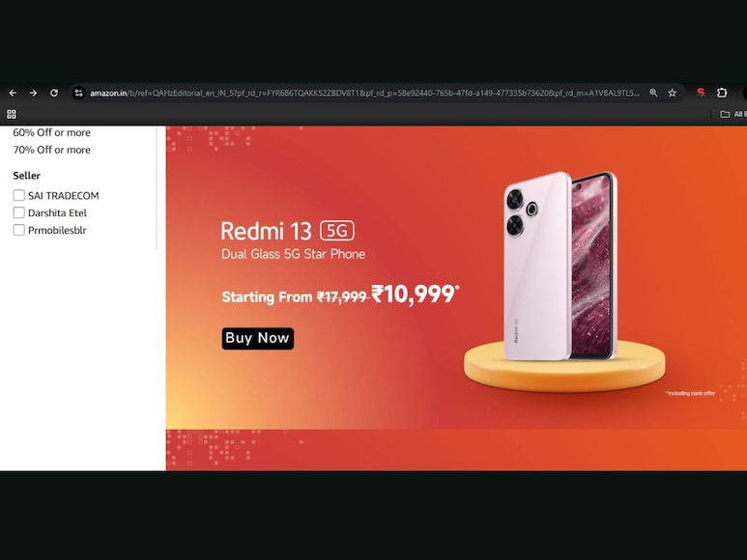Click the Buy Now button
The image size is (747, 560).
pyautogui.click(x=258, y=338)
